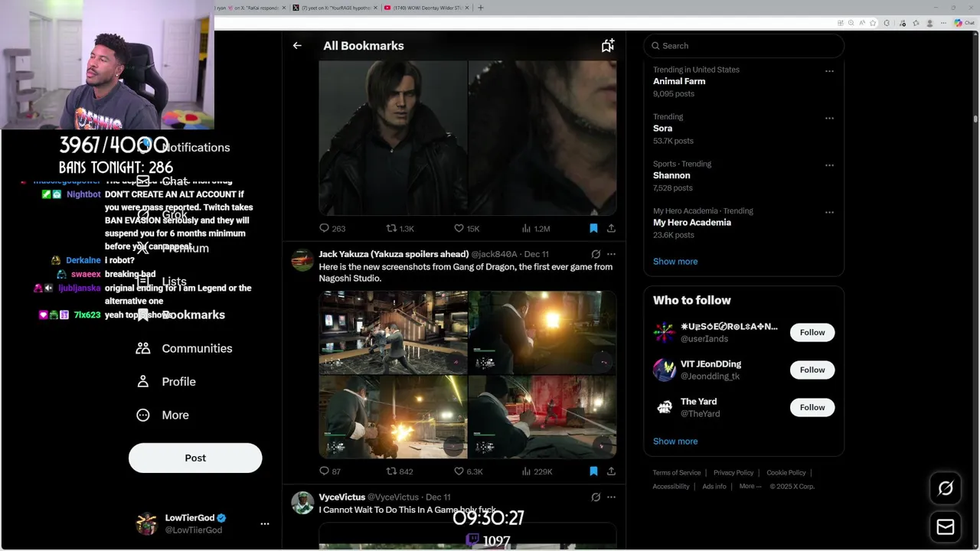Screen dimensions: 980x551
Task: Like the post showing 15K likes
Action: tap(467, 228)
